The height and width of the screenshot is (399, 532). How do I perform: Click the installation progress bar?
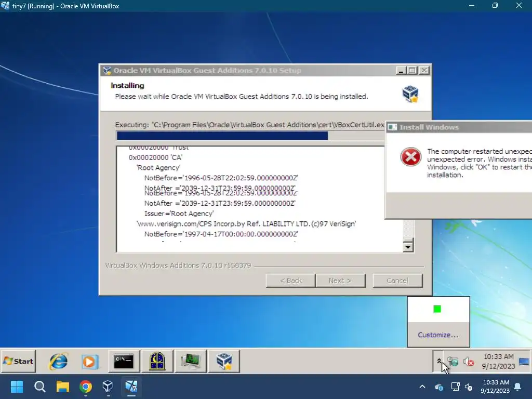pyautogui.click(x=250, y=136)
